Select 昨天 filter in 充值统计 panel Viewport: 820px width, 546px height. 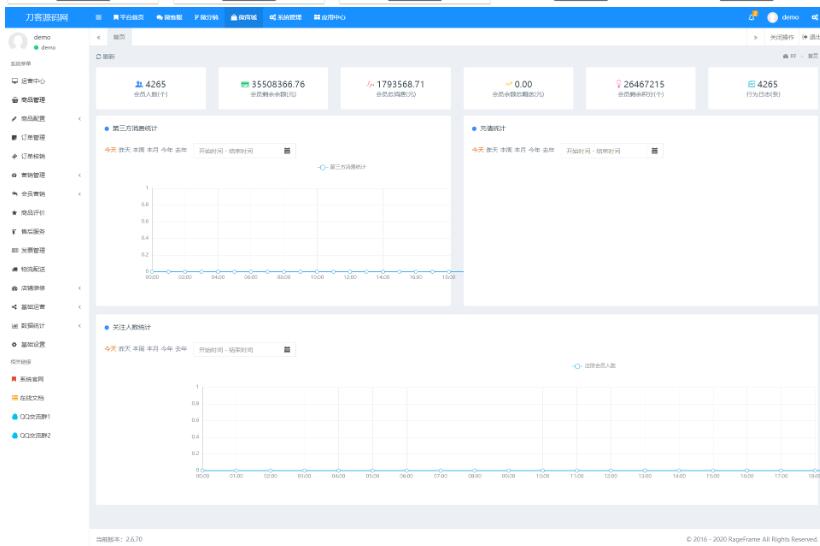pos(492,151)
